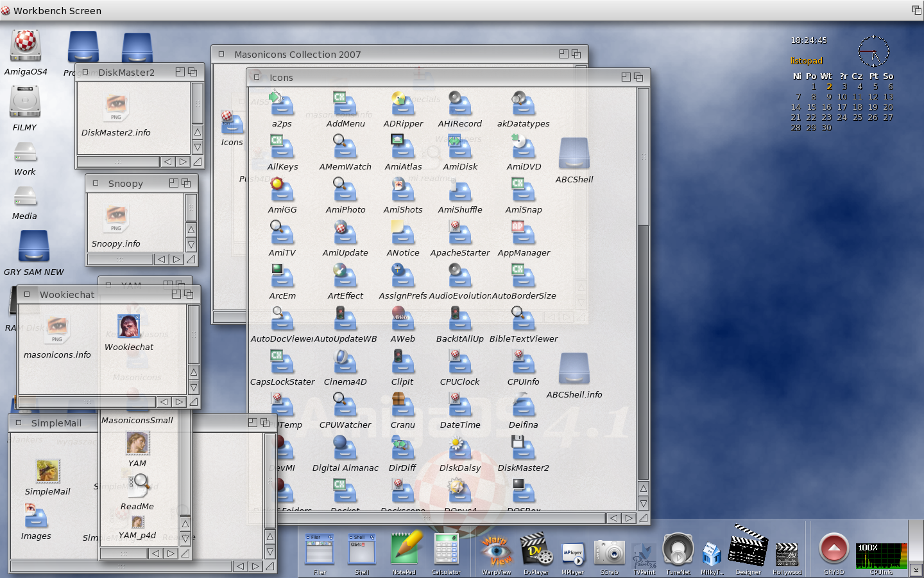This screenshot has width=924, height=578.
Task: Click down arrow of Icons window scrollbar
Action: pyautogui.click(x=643, y=504)
